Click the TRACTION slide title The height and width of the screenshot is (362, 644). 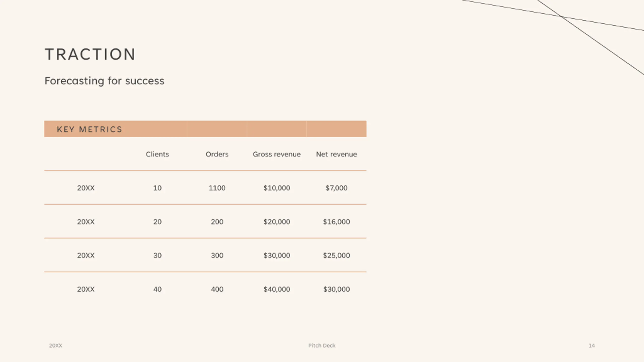pyautogui.click(x=90, y=54)
